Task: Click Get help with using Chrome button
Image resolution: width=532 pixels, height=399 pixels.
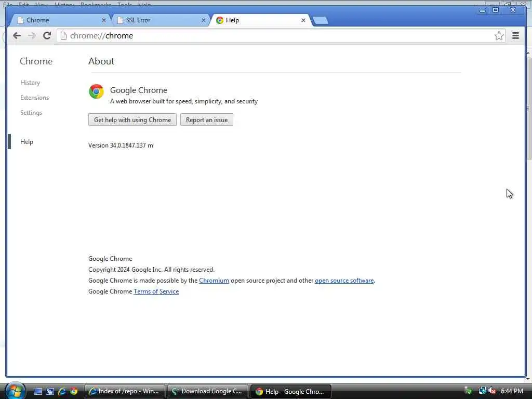Action: click(132, 120)
